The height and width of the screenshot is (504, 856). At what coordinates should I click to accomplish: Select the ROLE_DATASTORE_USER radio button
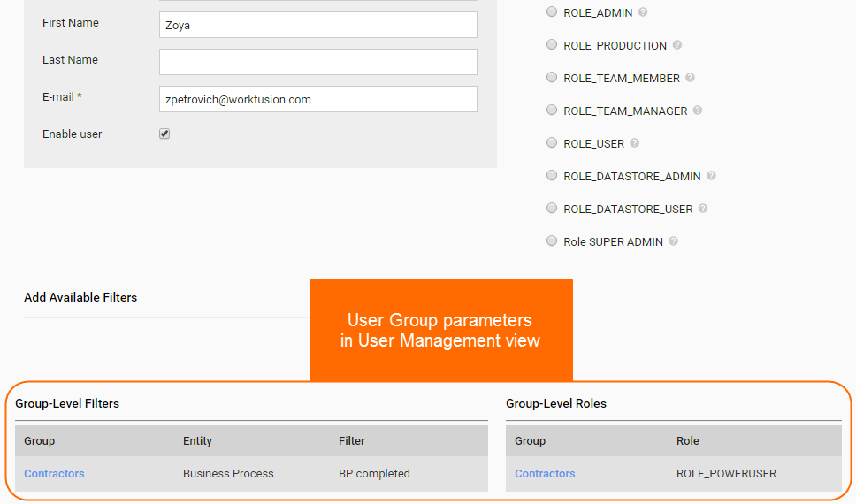point(552,208)
